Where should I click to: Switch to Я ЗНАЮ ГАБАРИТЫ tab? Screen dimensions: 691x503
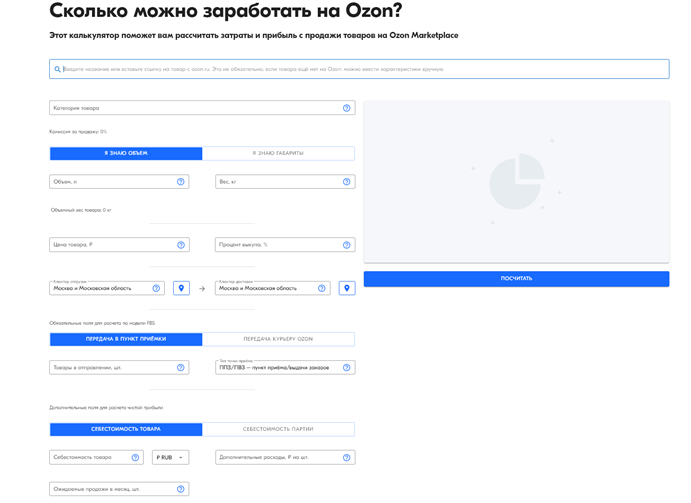click(278, 153)
